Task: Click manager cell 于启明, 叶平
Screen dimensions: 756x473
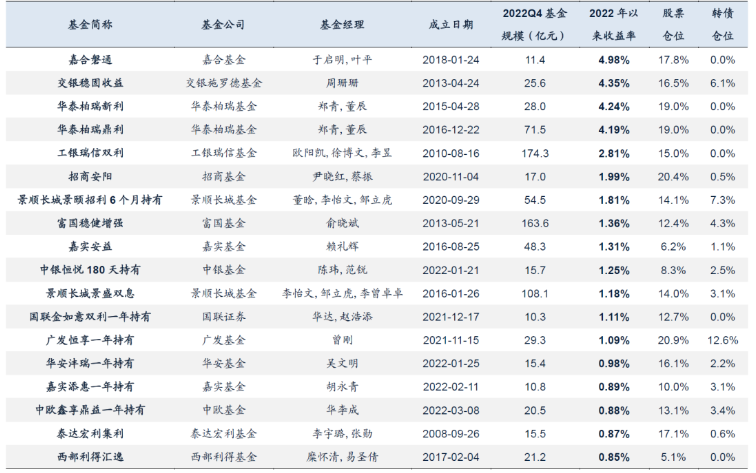Action: pos(342,60)
